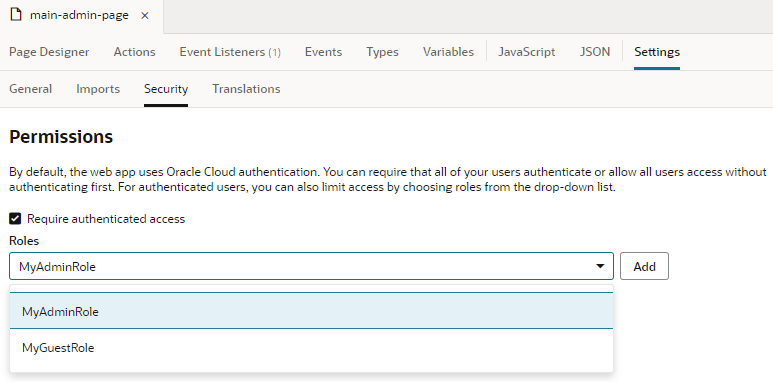This screenshot has height=382, width=773.
Task: Click the Roles combo box field
Action: [x=311, y=266]
